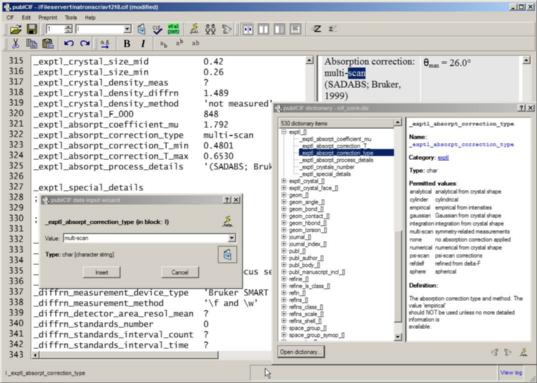
Task: Decrease preview zoom with small z icon
Action: point(331,29)
